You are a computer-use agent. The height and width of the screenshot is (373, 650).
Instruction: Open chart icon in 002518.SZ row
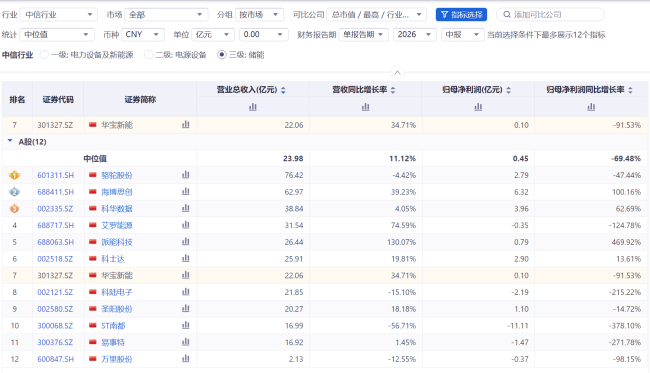(x=186, y=259)
